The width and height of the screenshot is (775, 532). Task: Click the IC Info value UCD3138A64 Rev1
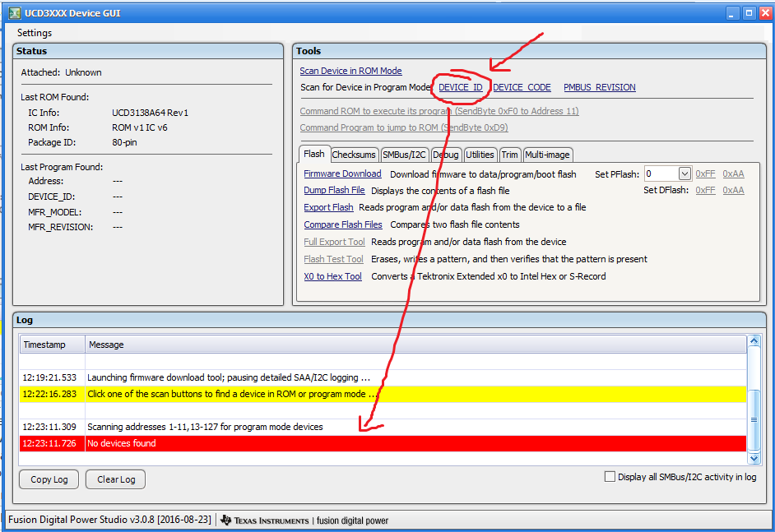tap(151, 113)
